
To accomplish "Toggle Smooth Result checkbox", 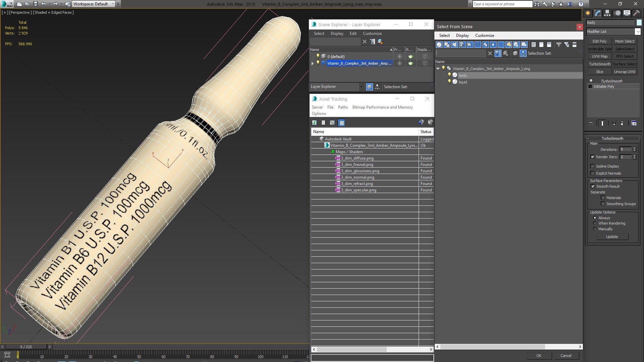I will click(593, 186).
